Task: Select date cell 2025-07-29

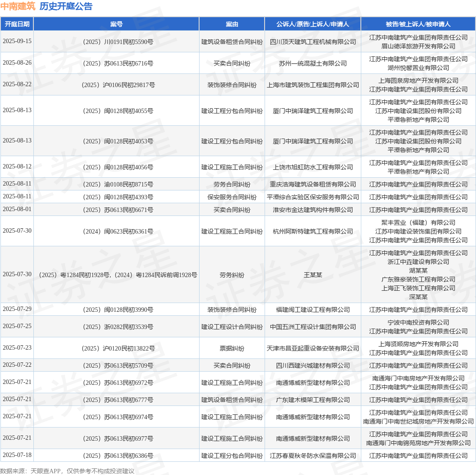Action: click(x=17, y=309)
